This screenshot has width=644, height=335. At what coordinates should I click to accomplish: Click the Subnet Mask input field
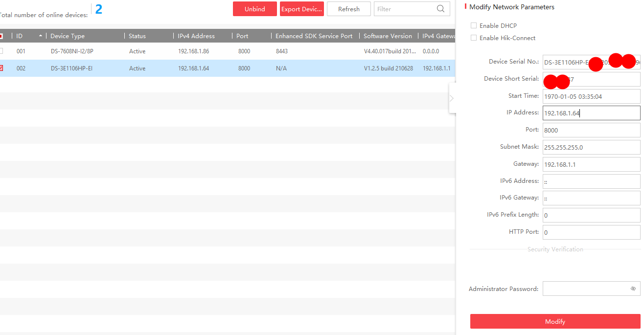[591, 147]
